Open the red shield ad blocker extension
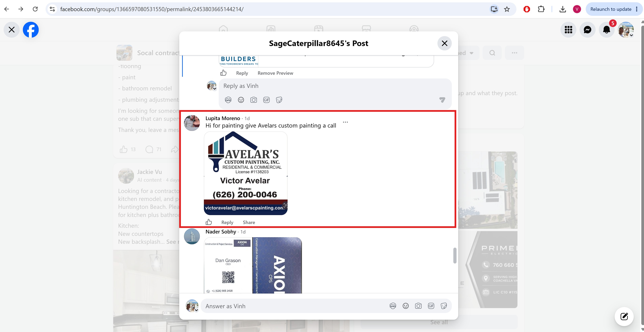This screenshot has height=332, width=644. [527, 9]
